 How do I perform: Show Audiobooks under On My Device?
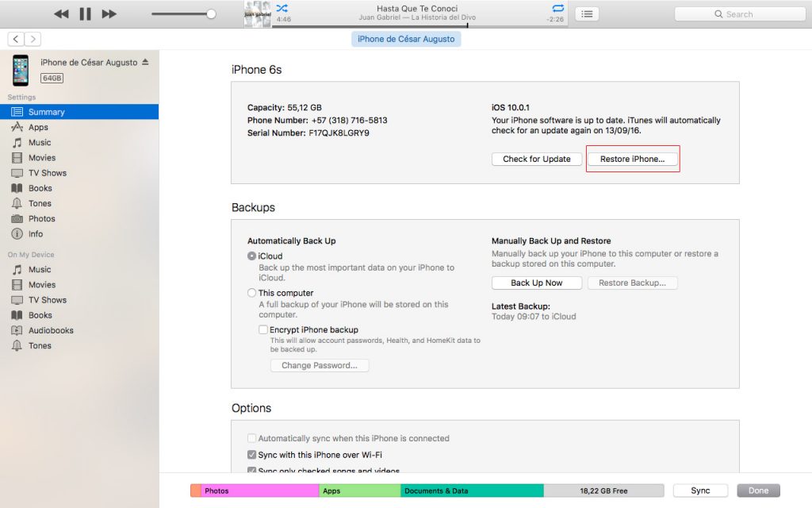click(79, 330)
